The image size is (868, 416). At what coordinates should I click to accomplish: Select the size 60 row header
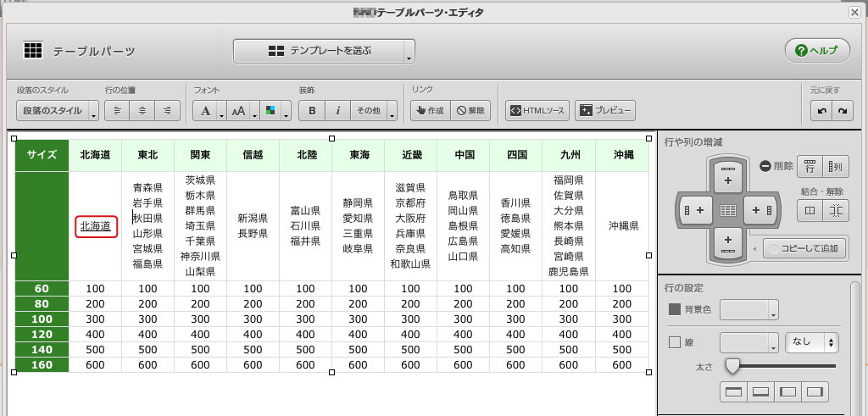coord(42,288)
